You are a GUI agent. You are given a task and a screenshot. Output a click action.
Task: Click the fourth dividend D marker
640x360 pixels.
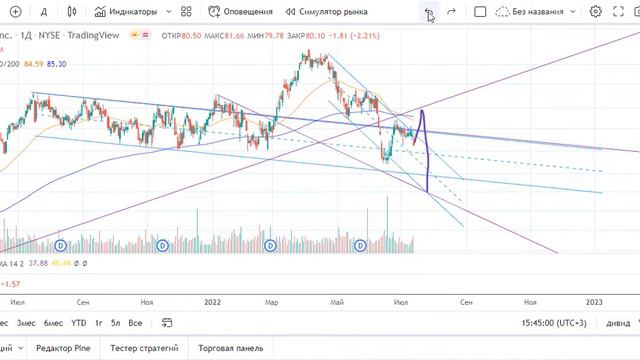360,246
